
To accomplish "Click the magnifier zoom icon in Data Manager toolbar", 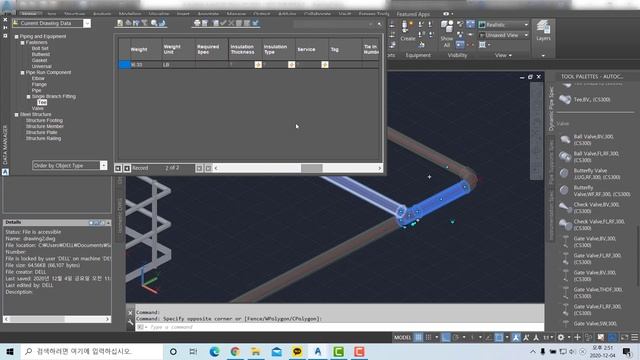I will coord(153,23).
